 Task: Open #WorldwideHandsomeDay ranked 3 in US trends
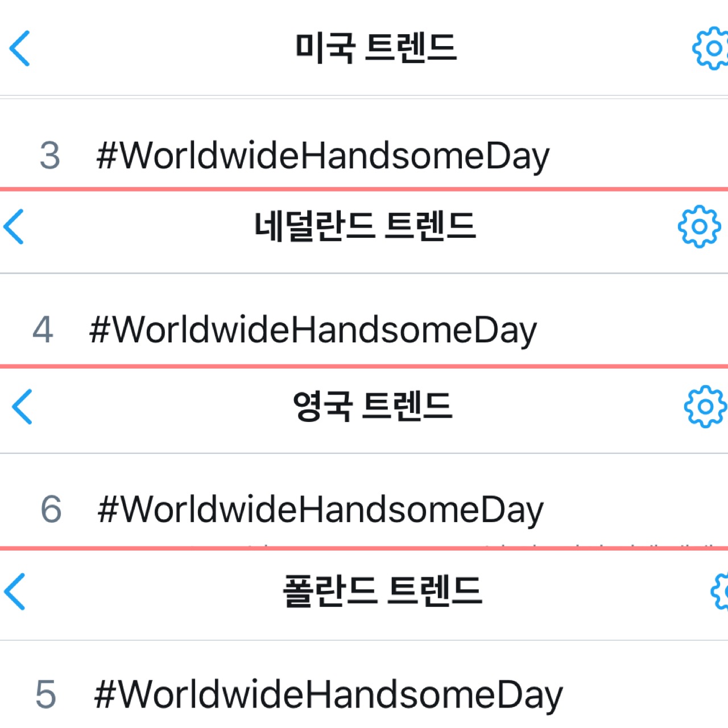pos(322,156)
